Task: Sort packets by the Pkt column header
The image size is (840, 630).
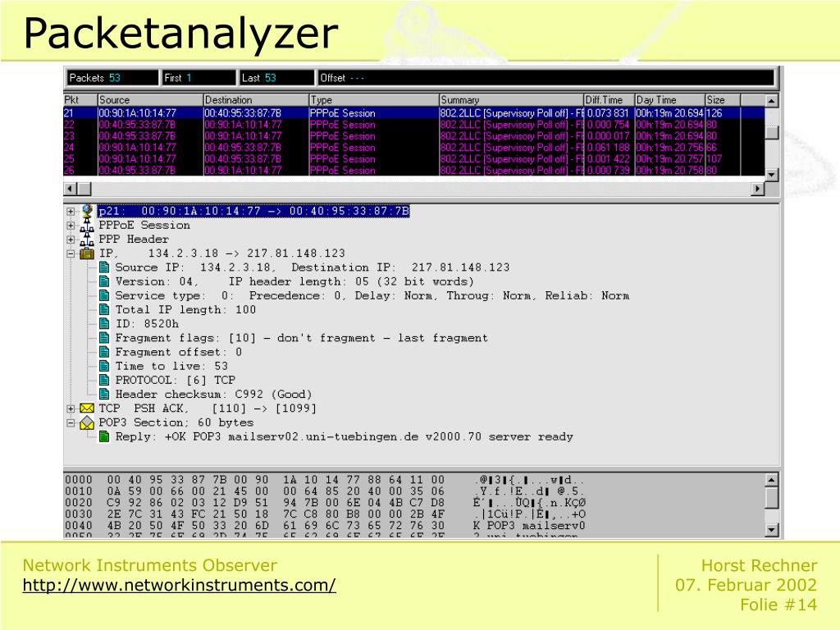Action: [x=80, y=100]
